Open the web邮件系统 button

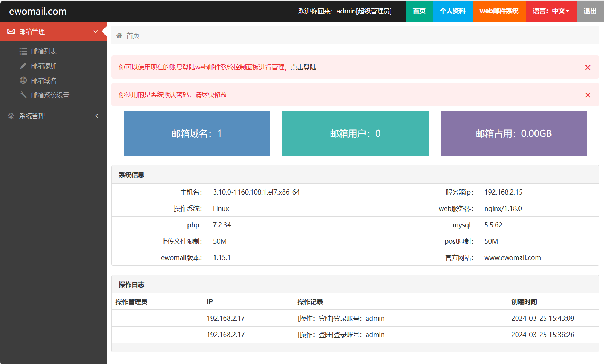tap(499, 11)
